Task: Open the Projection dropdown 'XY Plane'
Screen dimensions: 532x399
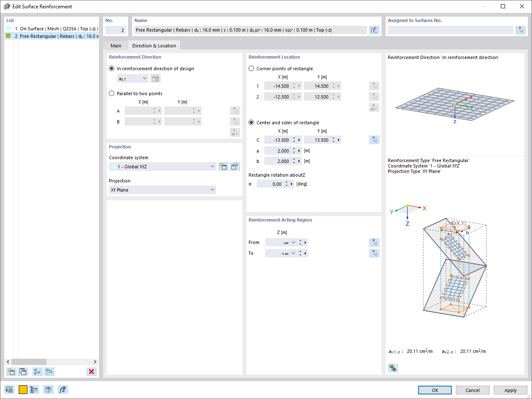Action: point(163,190)
